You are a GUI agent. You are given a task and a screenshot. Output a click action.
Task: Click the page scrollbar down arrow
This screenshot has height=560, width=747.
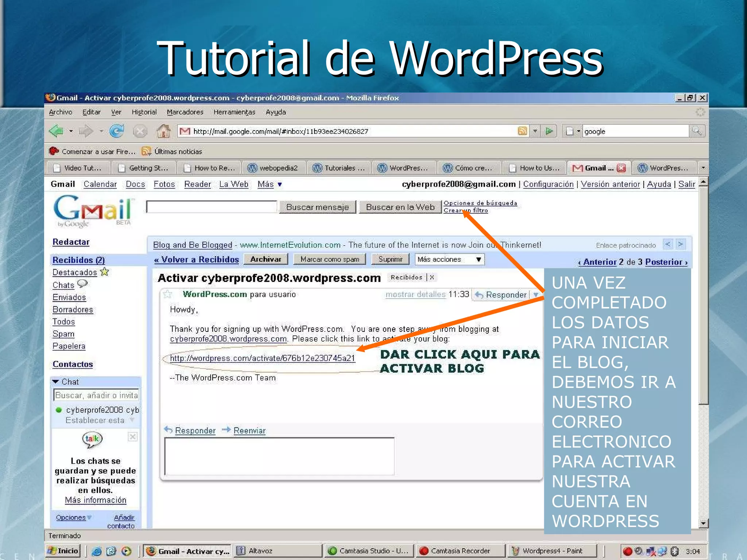[x=704, y=524]
